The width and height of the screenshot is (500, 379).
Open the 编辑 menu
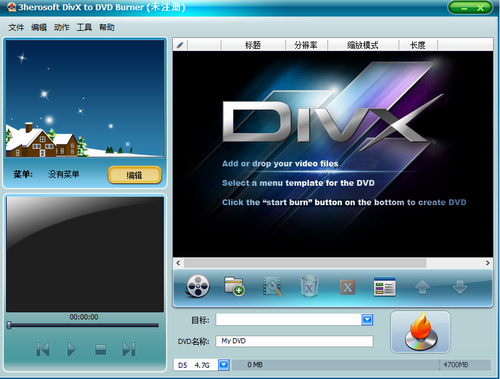pos(39,27)
